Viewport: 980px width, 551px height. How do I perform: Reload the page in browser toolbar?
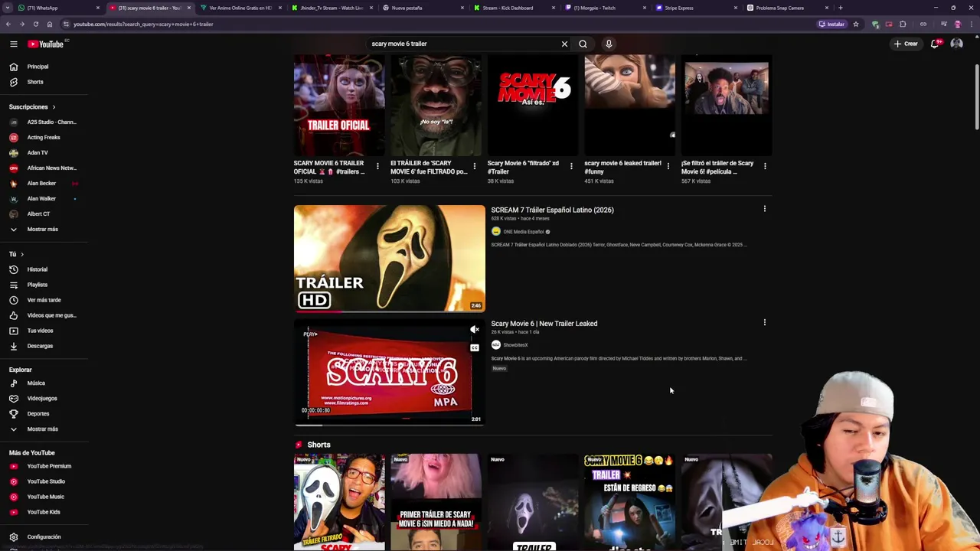(x=35, y=24)
